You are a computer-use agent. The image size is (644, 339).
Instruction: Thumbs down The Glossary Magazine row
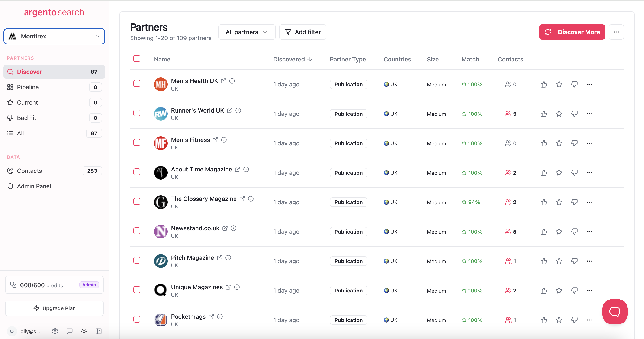[574, 202]
